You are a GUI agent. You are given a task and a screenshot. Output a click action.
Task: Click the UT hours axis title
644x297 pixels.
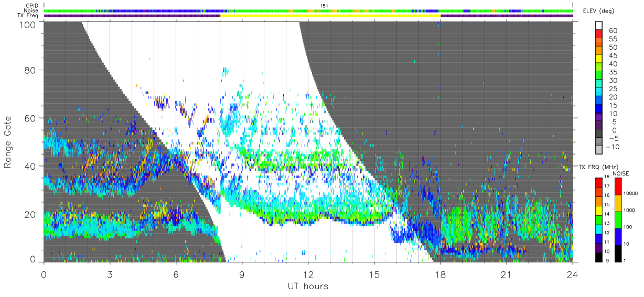tap(308, 285)
